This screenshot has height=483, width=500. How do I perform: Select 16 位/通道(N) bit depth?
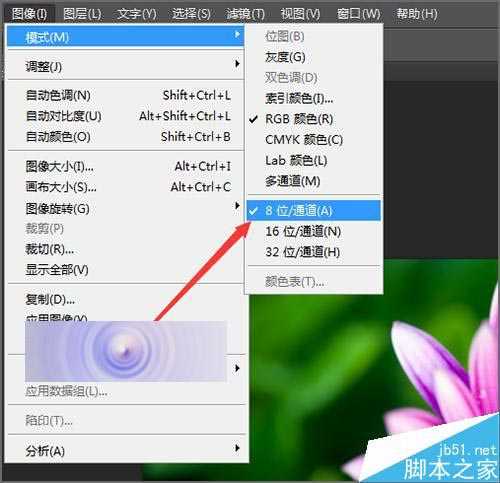pyautogui.click(x=314, y=231)
